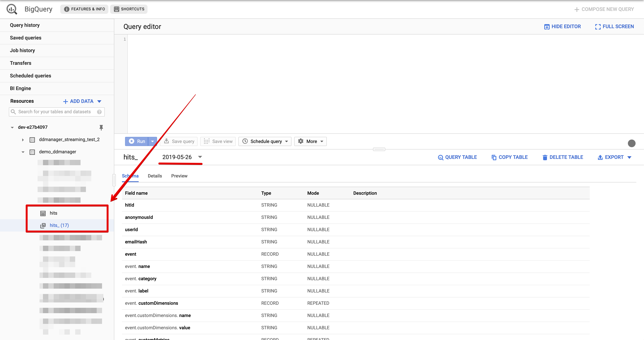
Task: Click the Hide Editor icon
Action: (x=547, y=27)
